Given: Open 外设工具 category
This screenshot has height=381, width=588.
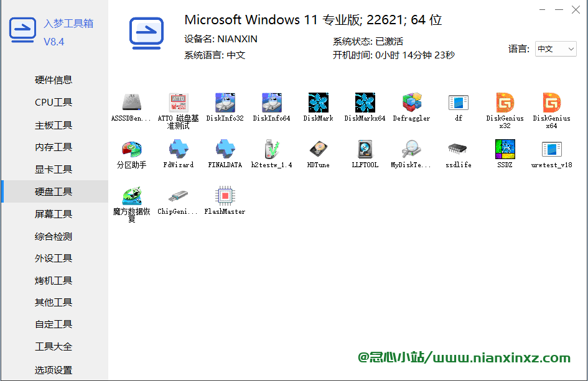Looking at the screenshot, I should pyautogui.click(x=54, y=258).
